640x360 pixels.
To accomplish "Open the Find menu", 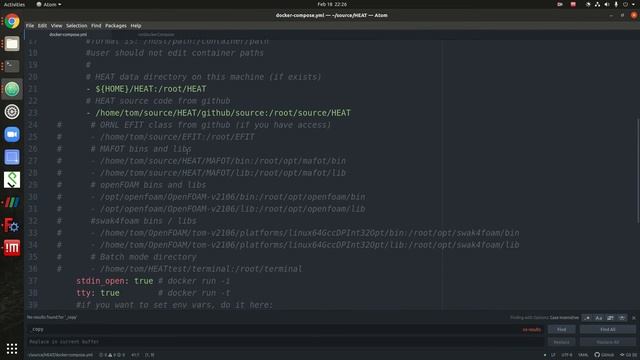I will (96, 26).
